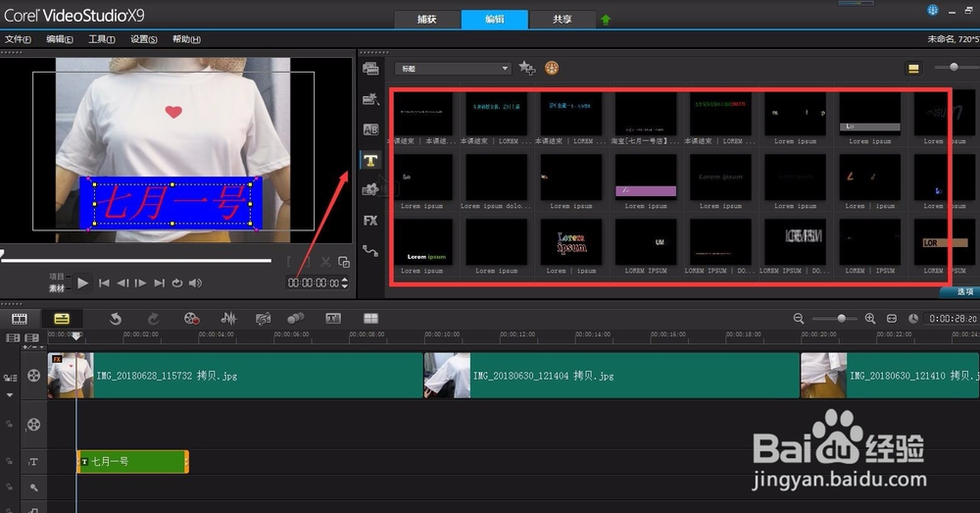Toggle the overlay track header icon

tap(33, 425)
